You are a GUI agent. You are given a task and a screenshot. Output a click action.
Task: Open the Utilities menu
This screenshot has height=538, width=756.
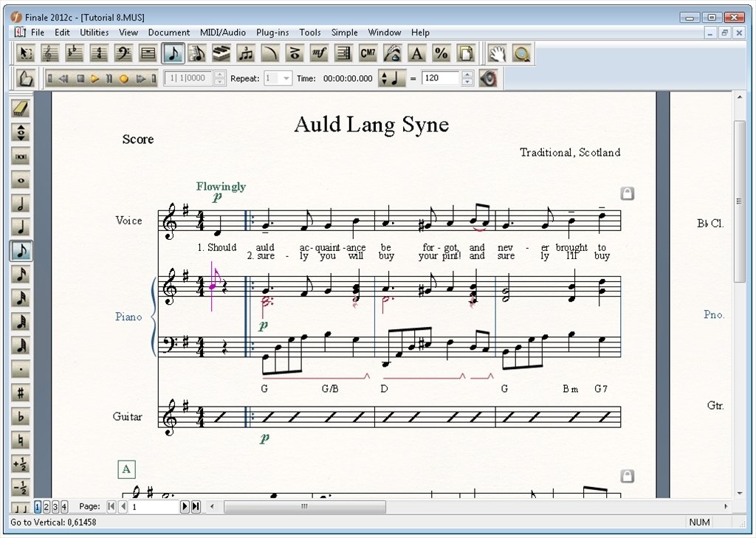[94, 32]
